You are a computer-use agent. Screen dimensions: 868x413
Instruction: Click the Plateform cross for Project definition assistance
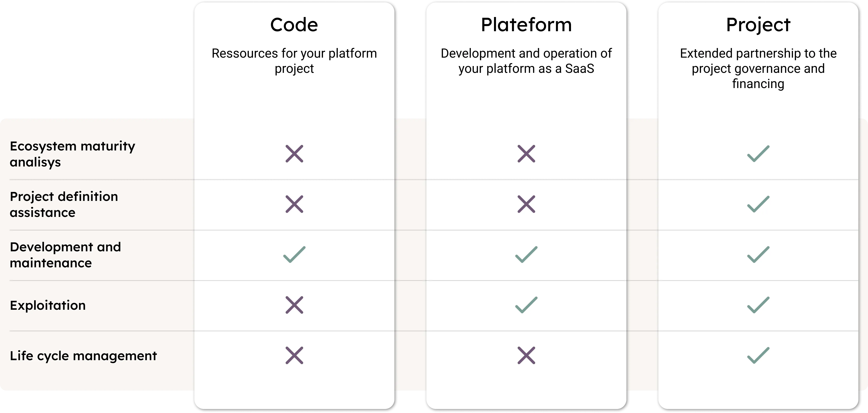pos(526,204)
